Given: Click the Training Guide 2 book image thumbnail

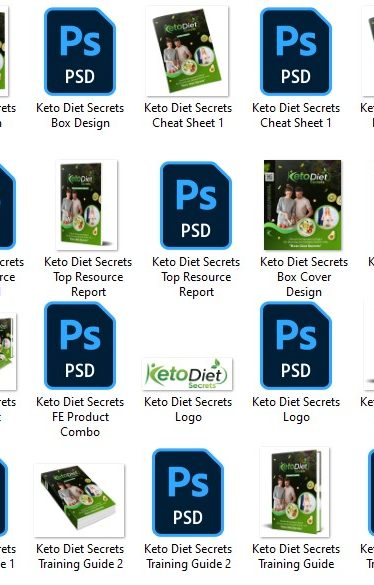Looking at the screenshot, I should pos(79,500).
